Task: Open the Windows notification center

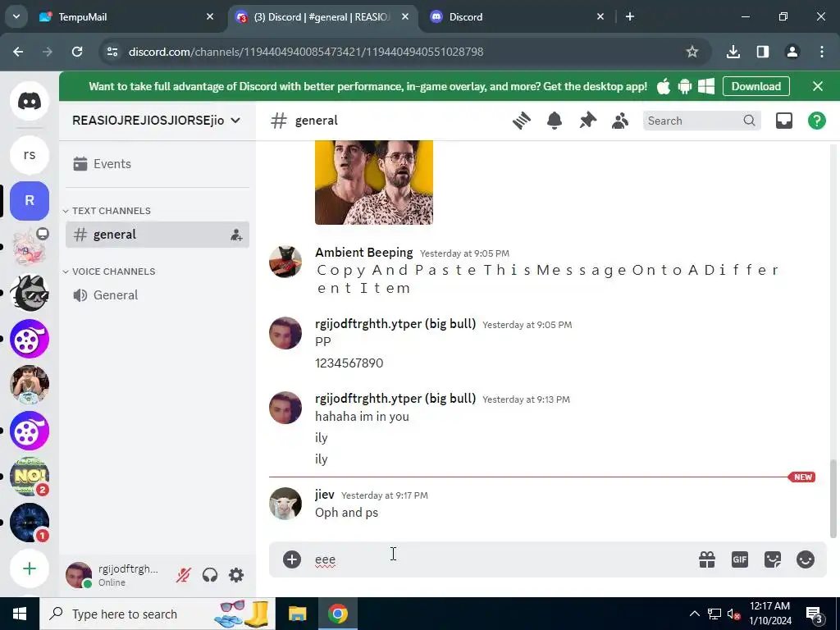Action: click(x=815, y=614)
